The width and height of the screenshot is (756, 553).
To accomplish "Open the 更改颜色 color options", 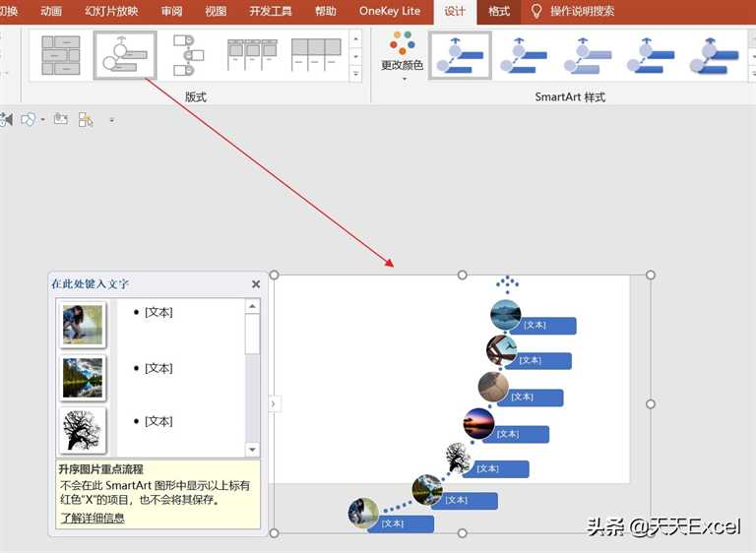I will pyautogui.click(x=402, y=54).
